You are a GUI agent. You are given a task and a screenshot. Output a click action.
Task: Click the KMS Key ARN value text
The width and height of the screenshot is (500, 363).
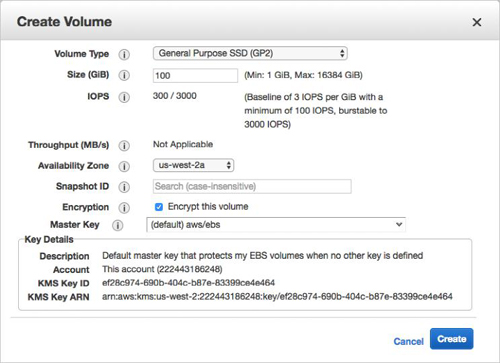pyautogui.click(x=277, y=296)
